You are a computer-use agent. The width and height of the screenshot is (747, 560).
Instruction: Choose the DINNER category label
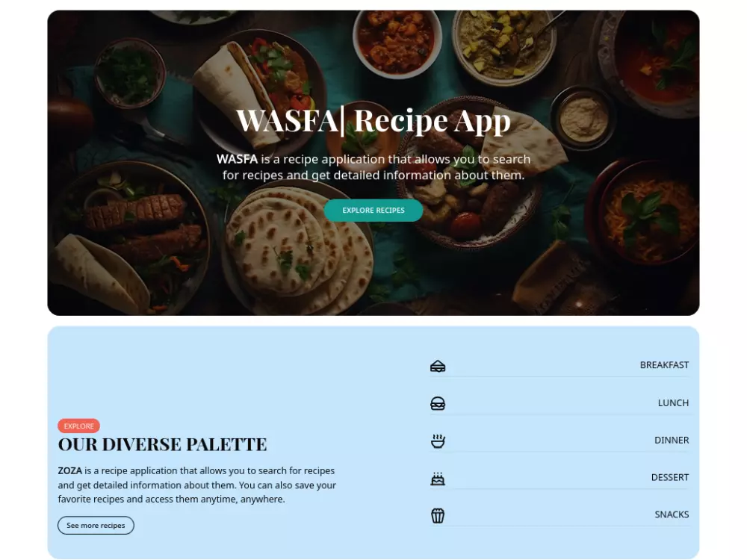coord(672,440)
